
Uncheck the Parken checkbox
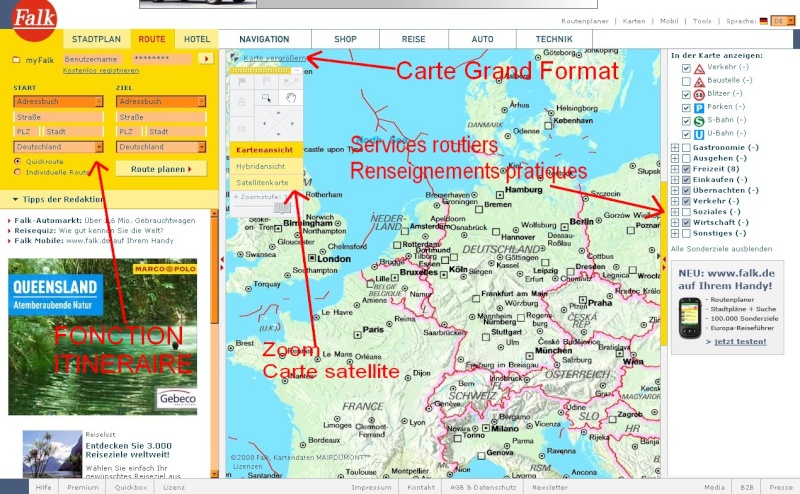click(686, 108)
